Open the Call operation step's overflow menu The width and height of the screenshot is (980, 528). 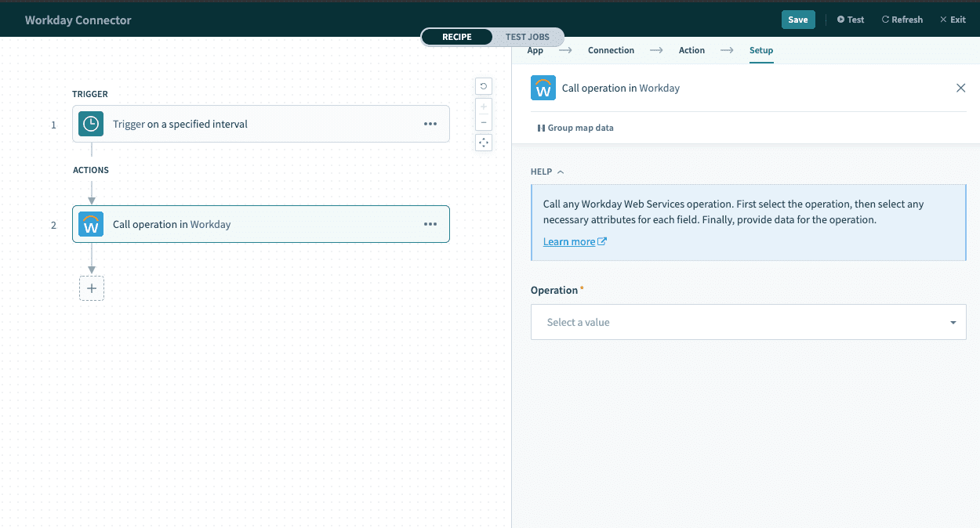click(430, 224)
